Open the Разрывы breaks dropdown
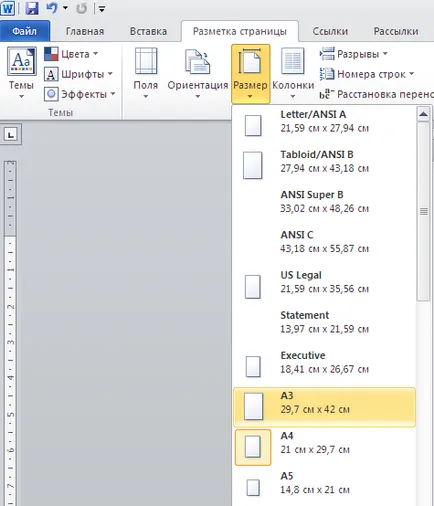The image size is (434, 506). pyautogui.click(x=354, y=54)
